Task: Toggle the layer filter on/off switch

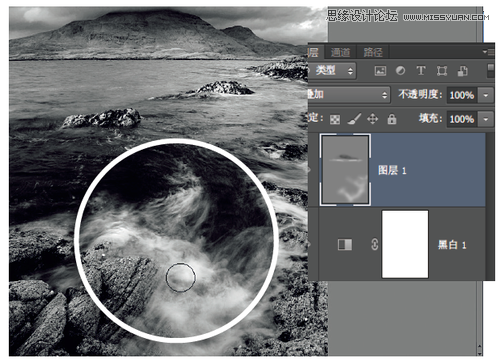Action: 490,71
